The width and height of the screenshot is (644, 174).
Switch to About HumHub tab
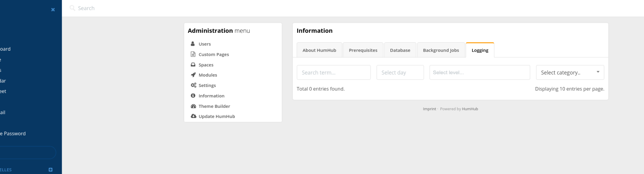point(319,50)
